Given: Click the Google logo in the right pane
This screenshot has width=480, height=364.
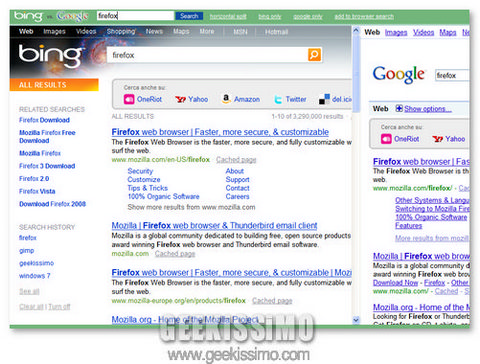Looking at the screenshot, I should coord(399,74).
